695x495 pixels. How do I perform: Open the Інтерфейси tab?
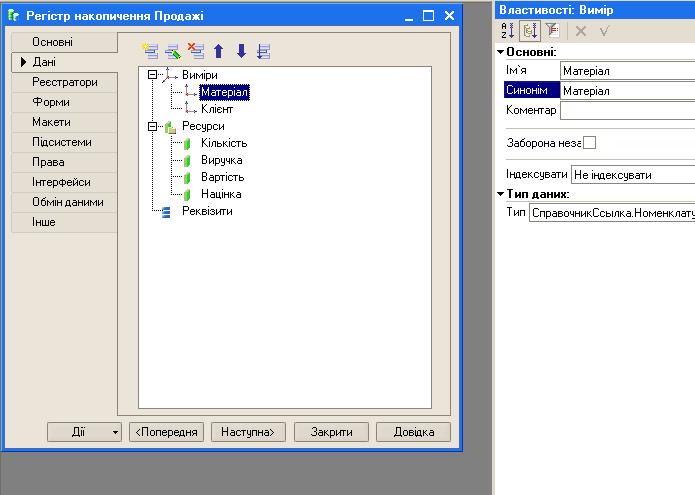pyautogui.click(x=65, y=182)
